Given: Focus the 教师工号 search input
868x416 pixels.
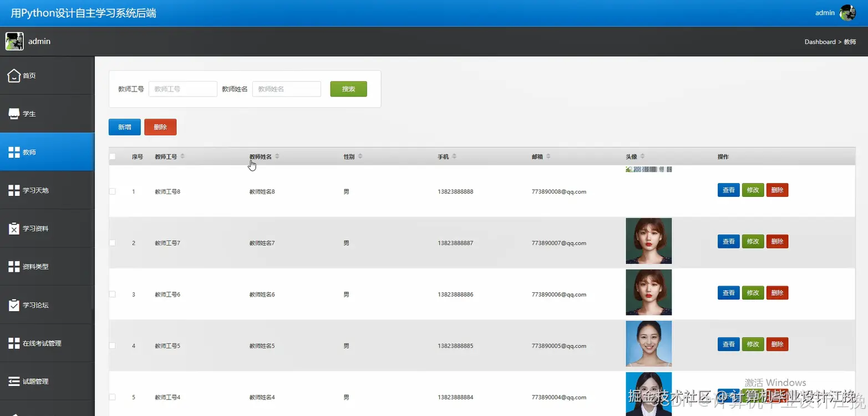Looking at the screenshot, I should tap(182, 89).
